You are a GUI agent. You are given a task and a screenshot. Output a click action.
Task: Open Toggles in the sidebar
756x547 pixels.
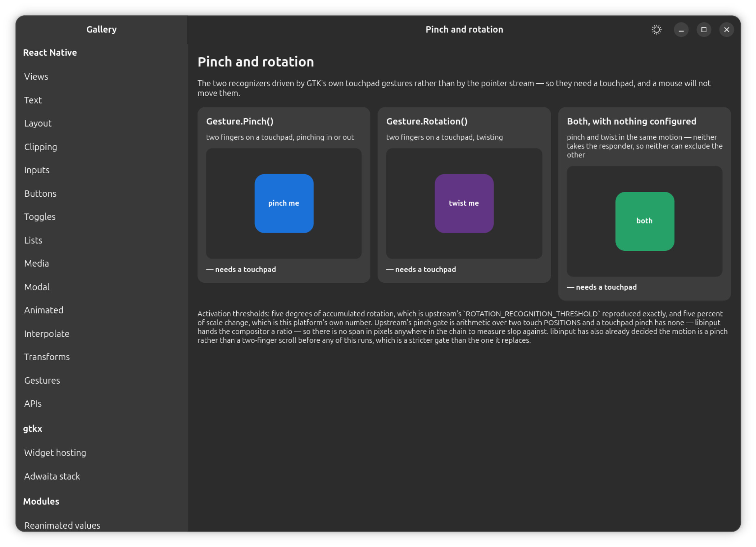[101, 217]
